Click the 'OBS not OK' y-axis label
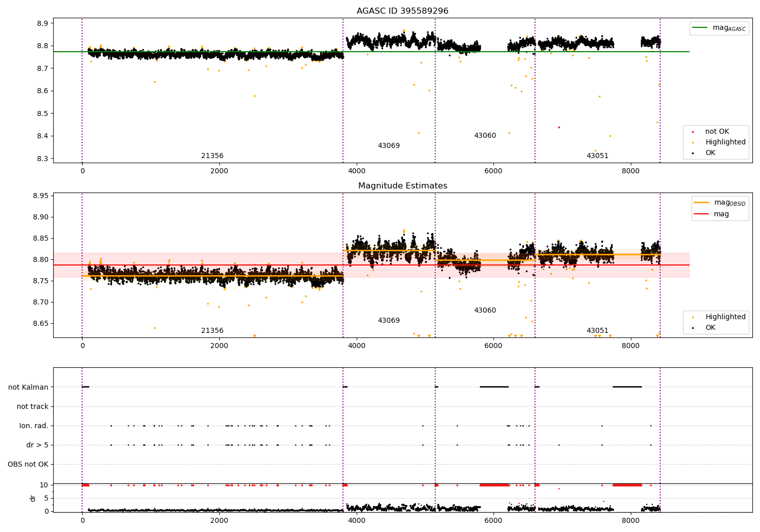The image size is (760, 532). click(x=28, y=465)
